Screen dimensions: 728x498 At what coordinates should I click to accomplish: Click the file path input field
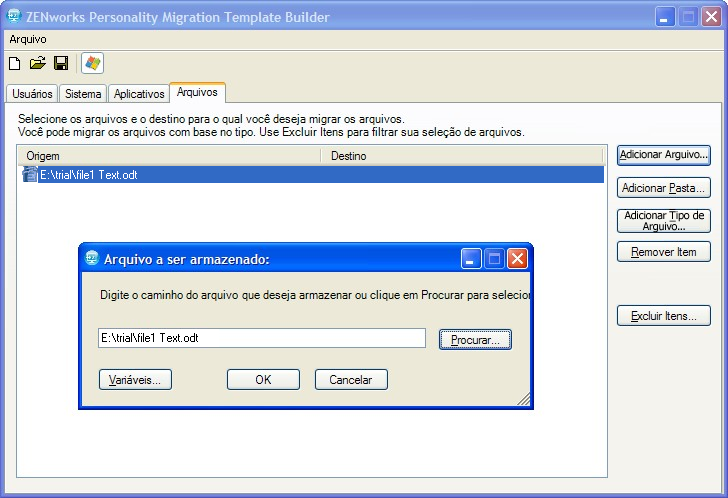point(262,338)
